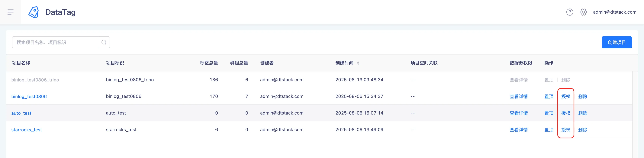Click 删除 for auto_test row
The width and height of the screenshot is (644, 158).
(x=582, y=113)
